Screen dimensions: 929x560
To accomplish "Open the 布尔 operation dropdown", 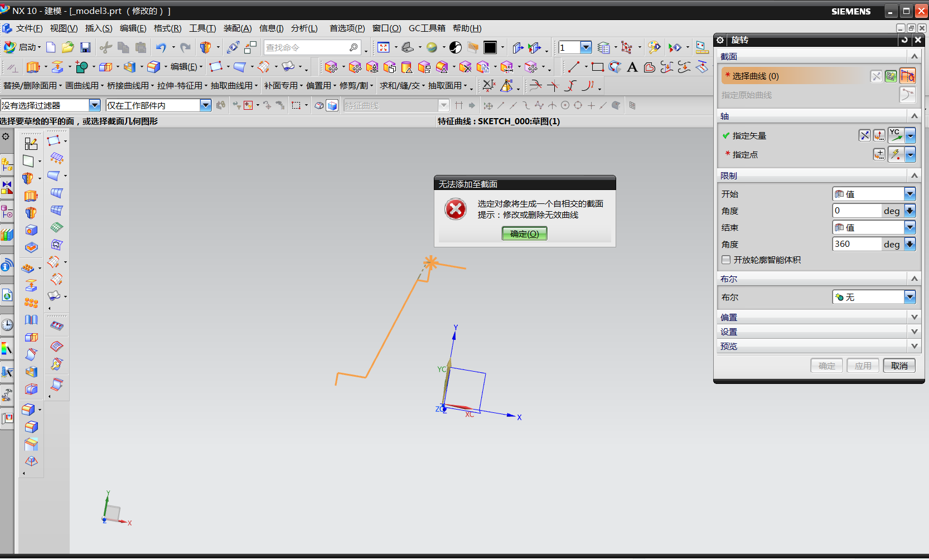I will click(x=909, y=297).
